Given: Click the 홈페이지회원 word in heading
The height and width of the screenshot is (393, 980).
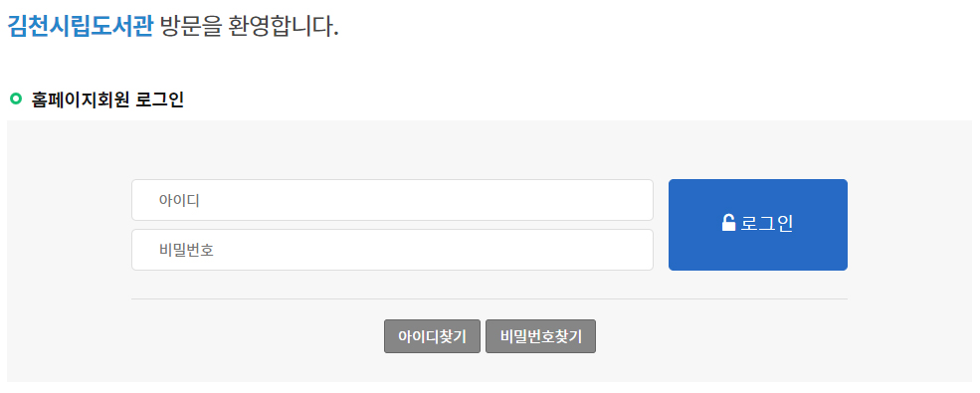Looking at the screenshot, I should point(80,99).
